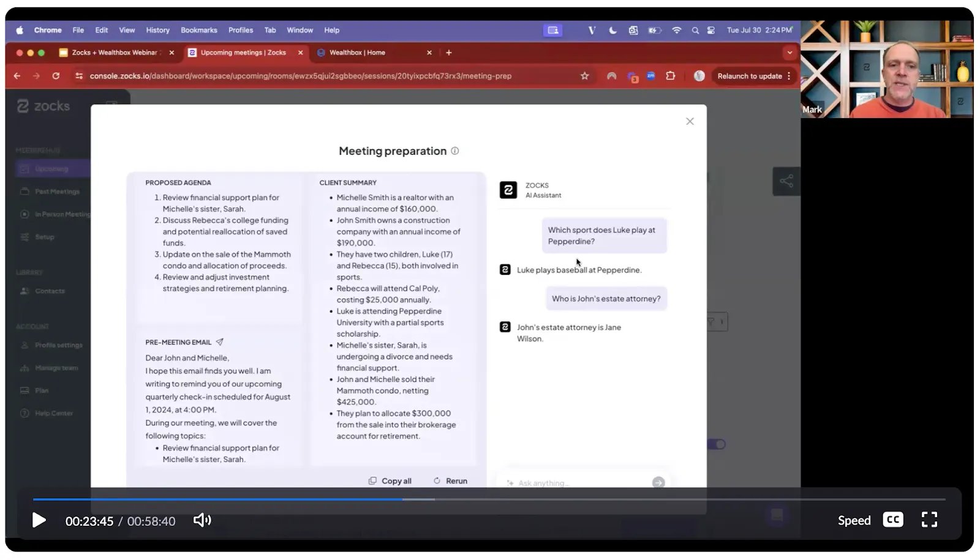Play the video with the play button

click(39, 520)
